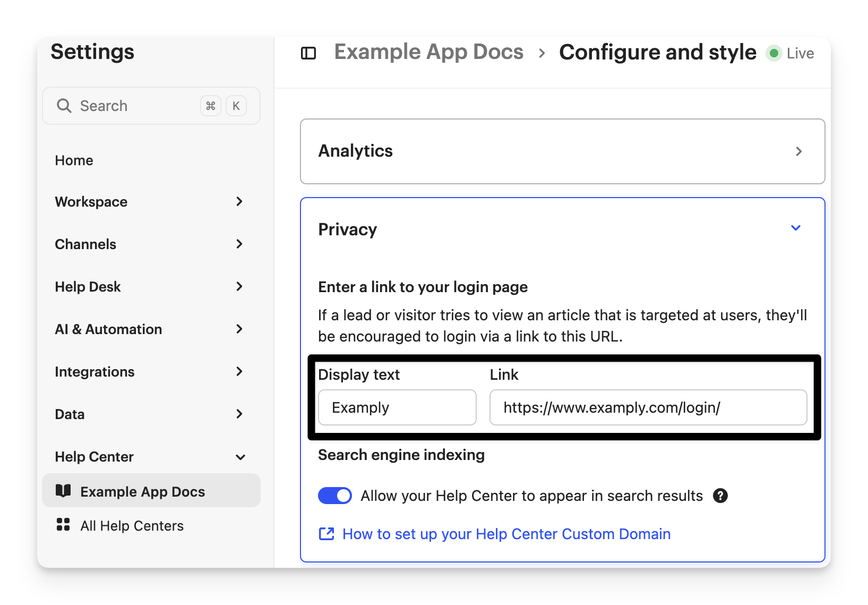Click the Display text input field

click(x=397, y=407)
